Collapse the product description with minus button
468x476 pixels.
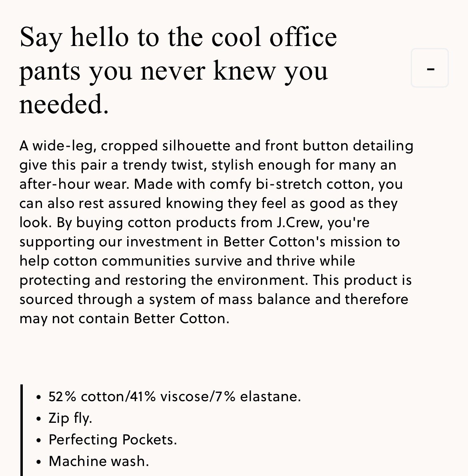click(x=430, y=68)
